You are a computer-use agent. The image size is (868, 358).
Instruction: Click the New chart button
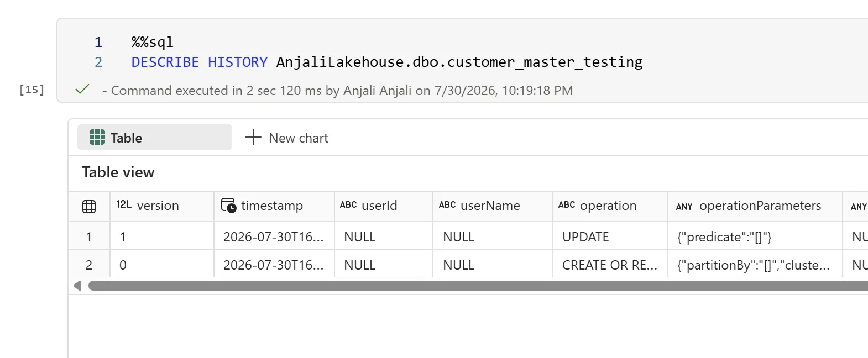[x=286, y=138]
